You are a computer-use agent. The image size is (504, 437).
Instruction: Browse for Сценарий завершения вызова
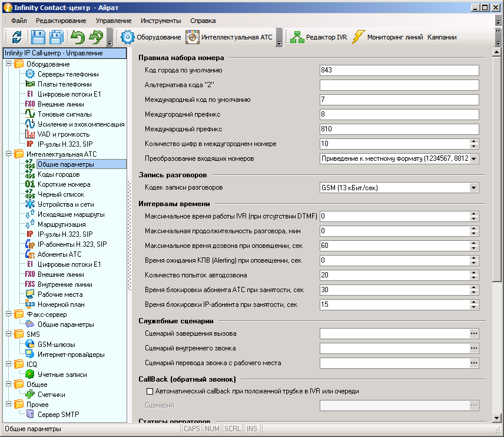coord(474,333)
